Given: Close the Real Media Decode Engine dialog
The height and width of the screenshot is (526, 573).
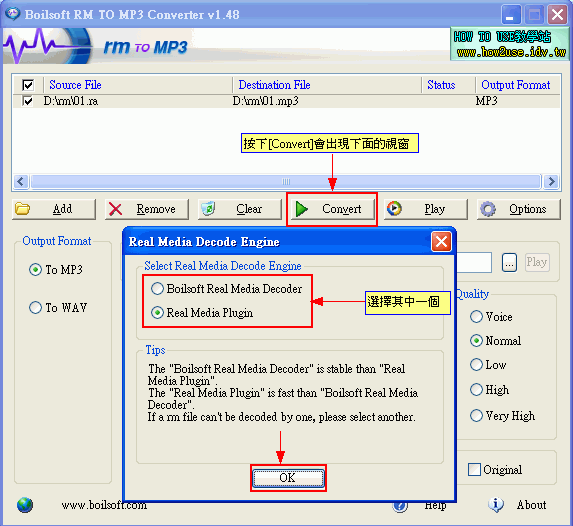Looking at the screenshot, I should [441, 242].
